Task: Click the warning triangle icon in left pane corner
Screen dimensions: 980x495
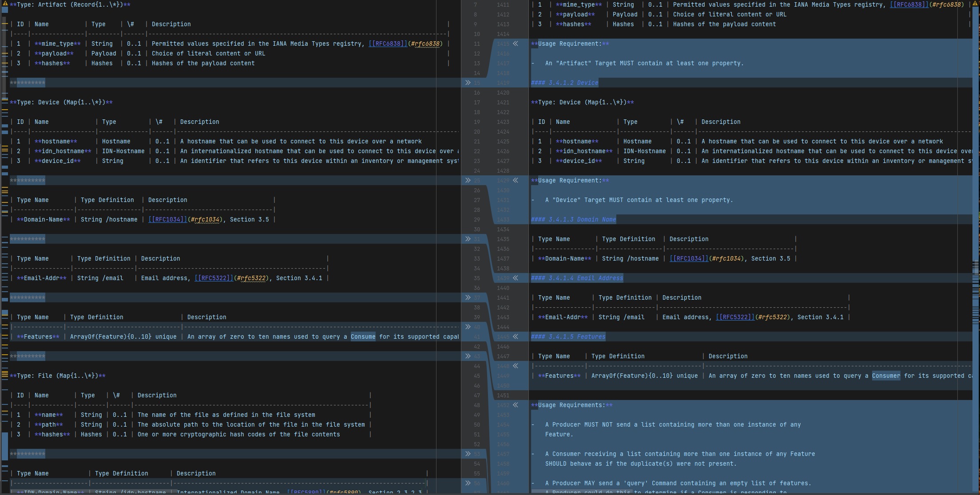Action: coord(5,4)
